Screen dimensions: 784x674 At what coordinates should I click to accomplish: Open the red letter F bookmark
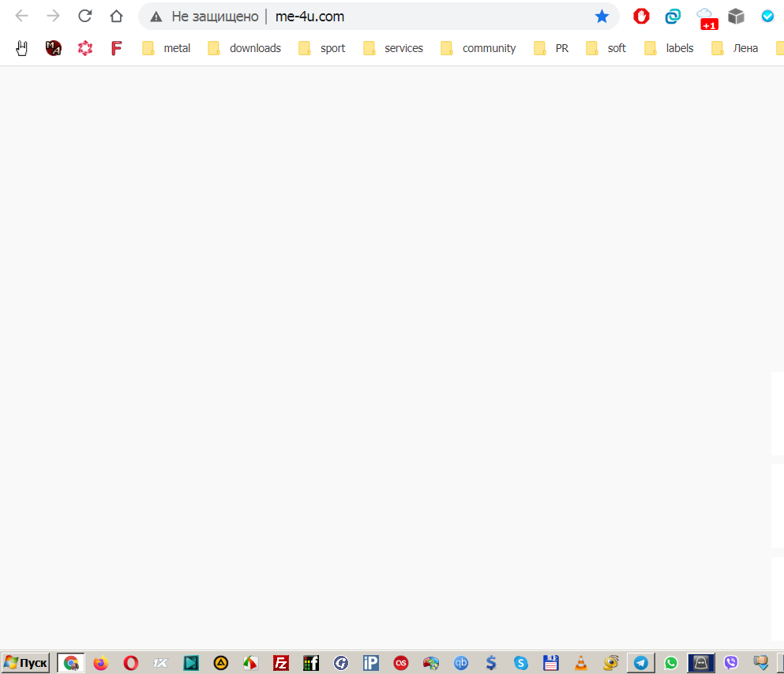(x=116, y=48)
